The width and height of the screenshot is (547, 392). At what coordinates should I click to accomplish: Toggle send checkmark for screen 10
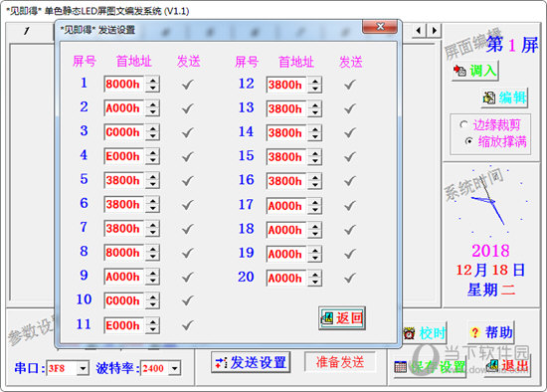188,300
